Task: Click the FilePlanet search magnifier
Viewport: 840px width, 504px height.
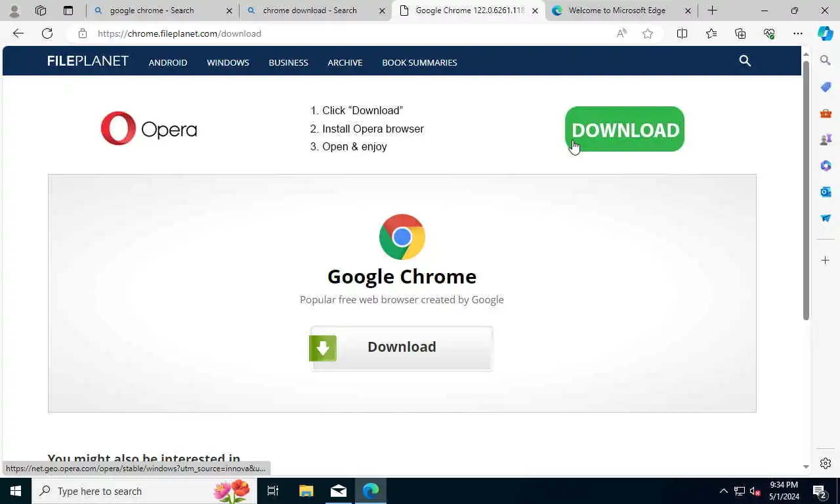Action: point(745,61)
